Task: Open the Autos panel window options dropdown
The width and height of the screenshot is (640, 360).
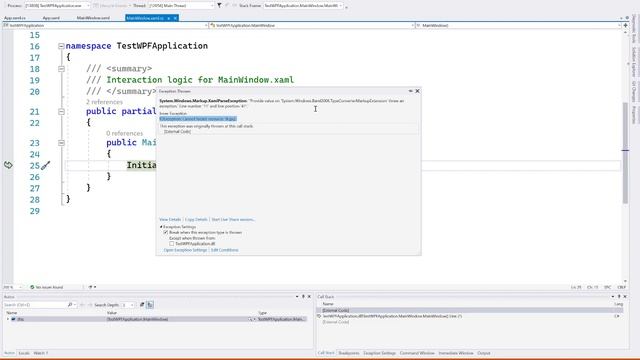Action: pyautogui.click(x=297, y=297)
